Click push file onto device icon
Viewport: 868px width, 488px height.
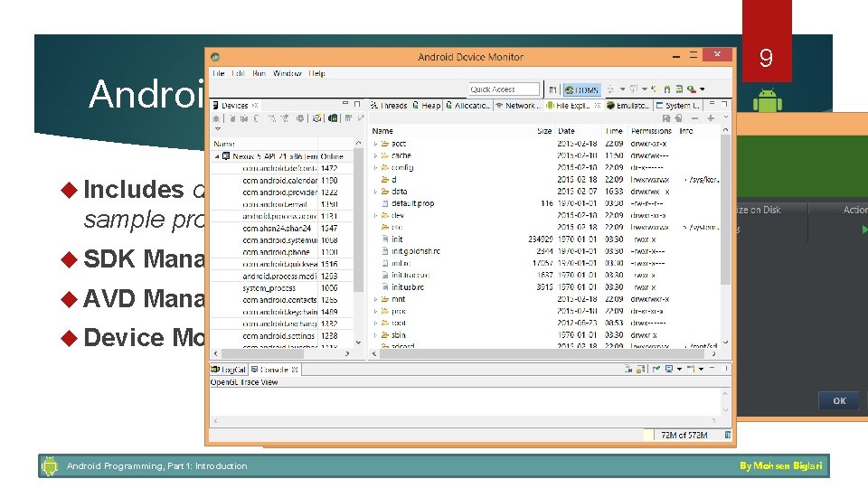click(678, 118)
